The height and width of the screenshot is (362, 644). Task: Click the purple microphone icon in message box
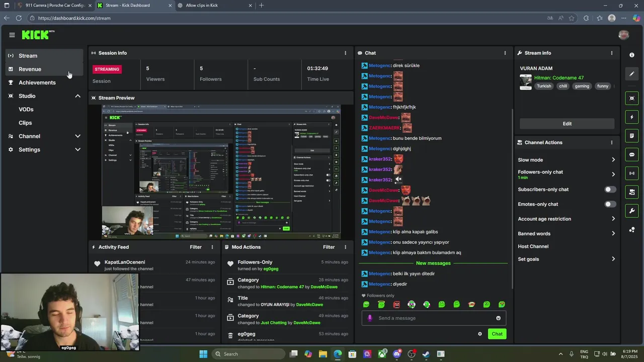click(x=370, y=318)
